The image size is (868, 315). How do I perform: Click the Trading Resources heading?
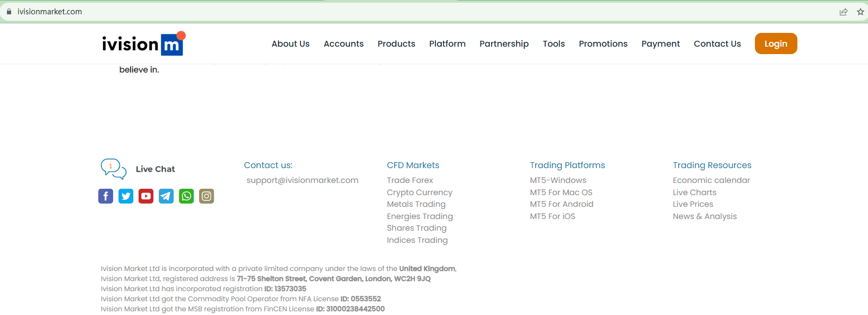tap(712, 165)
